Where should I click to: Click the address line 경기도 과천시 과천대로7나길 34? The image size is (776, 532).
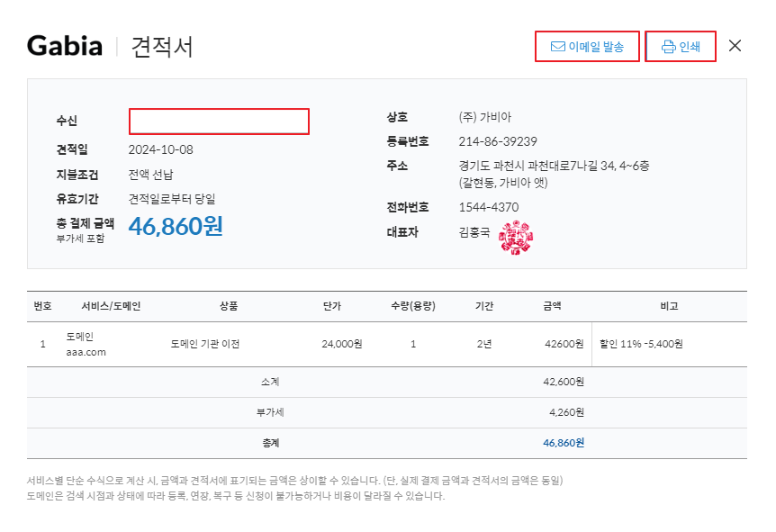pos(554,166)
